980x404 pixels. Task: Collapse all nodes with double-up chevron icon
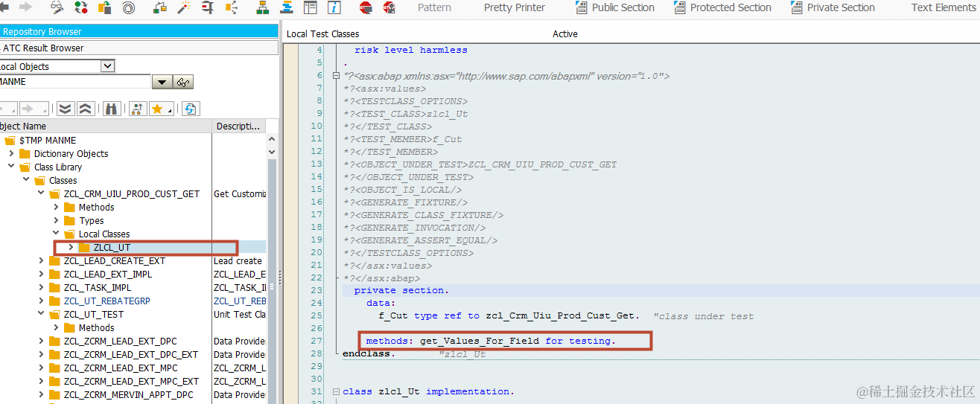click(x=86, y=109)
